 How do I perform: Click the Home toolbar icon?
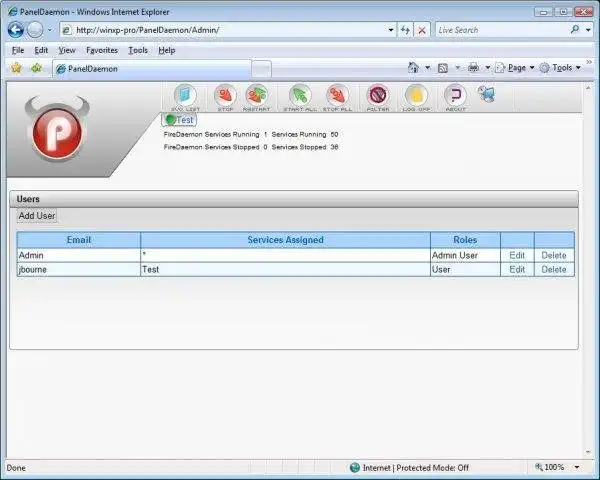tap(413, 68)
